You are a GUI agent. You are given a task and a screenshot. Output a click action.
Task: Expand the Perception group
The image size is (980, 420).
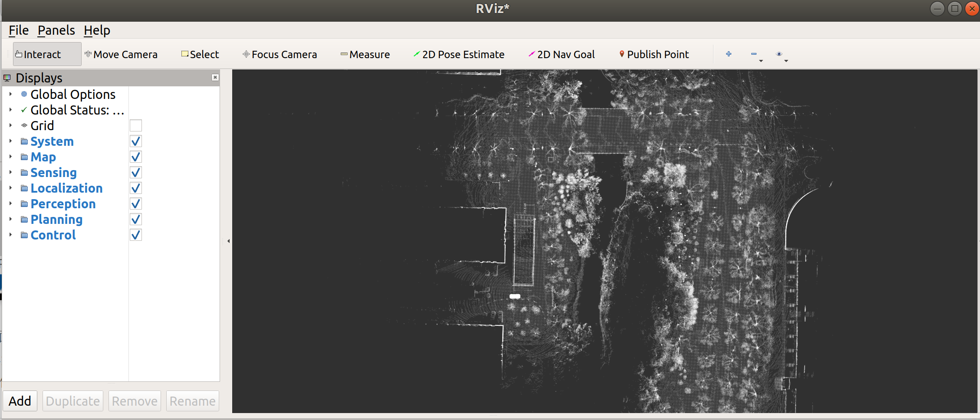pos(10,203)
